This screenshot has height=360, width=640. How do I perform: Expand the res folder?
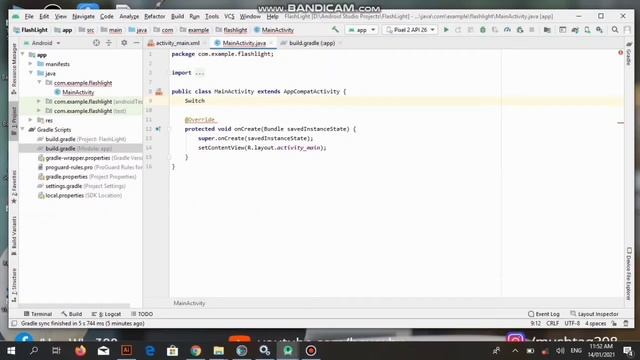tap(31, 120)
